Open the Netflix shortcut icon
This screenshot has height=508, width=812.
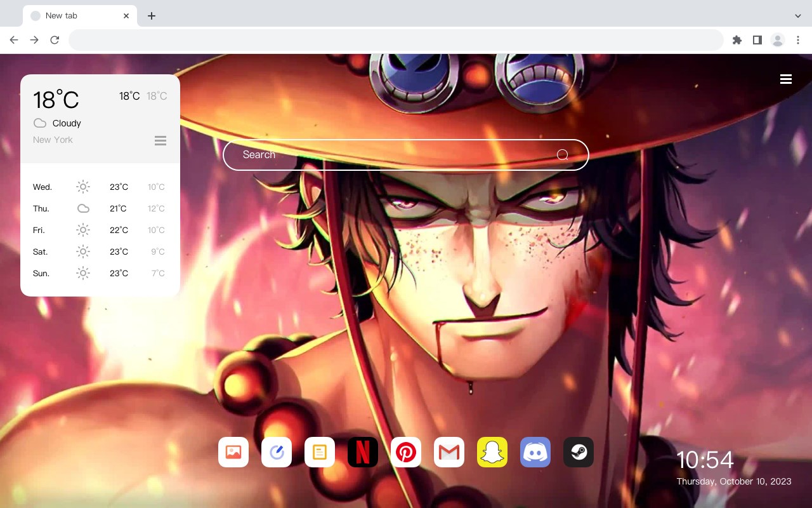pos(363,452)
